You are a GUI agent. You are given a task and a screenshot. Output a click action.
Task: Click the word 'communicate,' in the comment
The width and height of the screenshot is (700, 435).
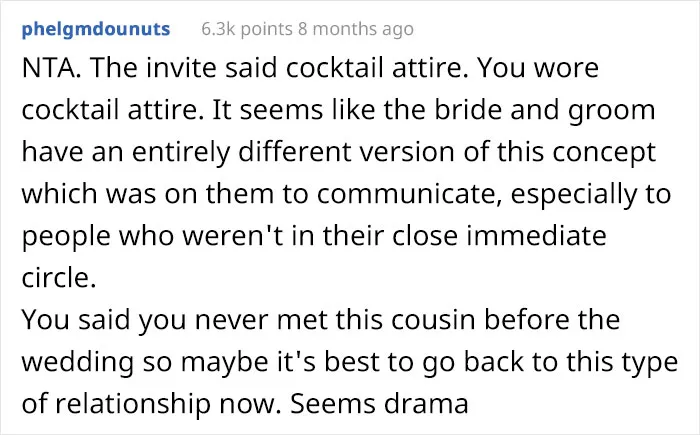403,194
